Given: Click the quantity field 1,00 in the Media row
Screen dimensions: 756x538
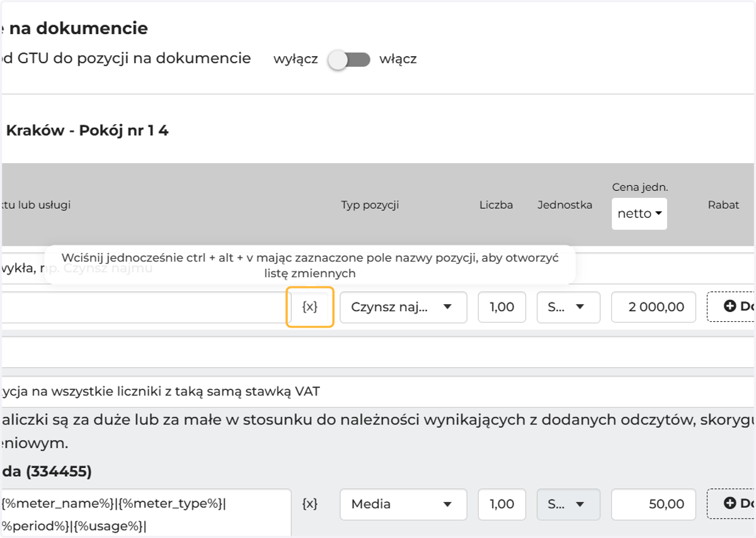Looking at the screenshot, I should click(501, 504).
